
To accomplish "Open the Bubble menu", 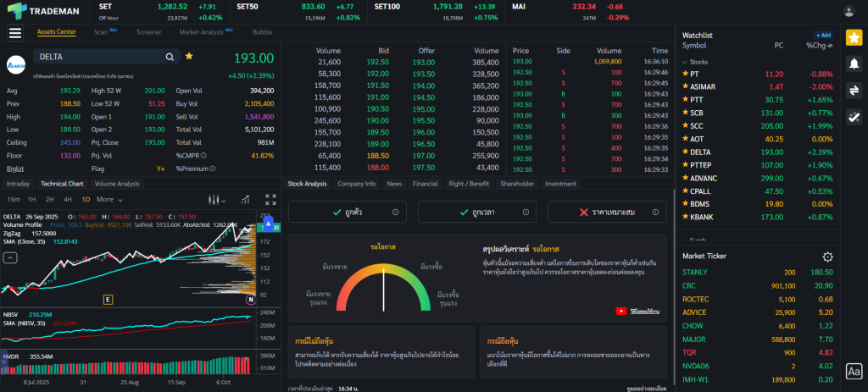I will click(x=263, y=32).
